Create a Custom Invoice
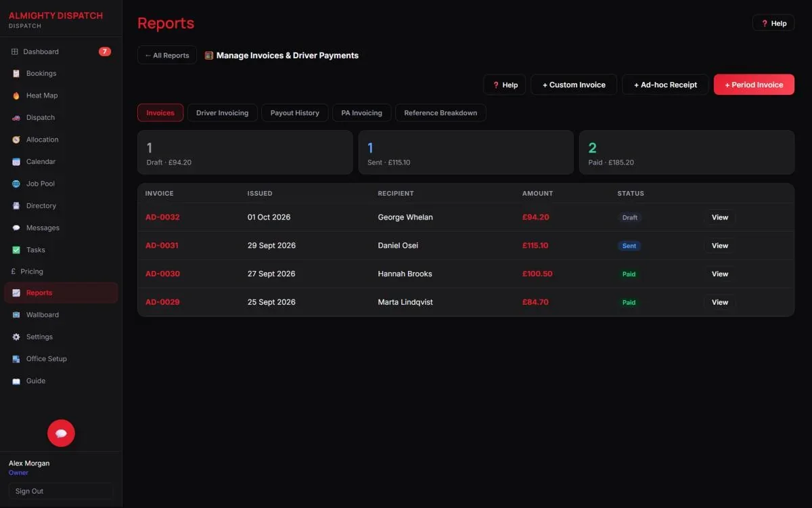812x508 pixels. (x=574, y=85)
